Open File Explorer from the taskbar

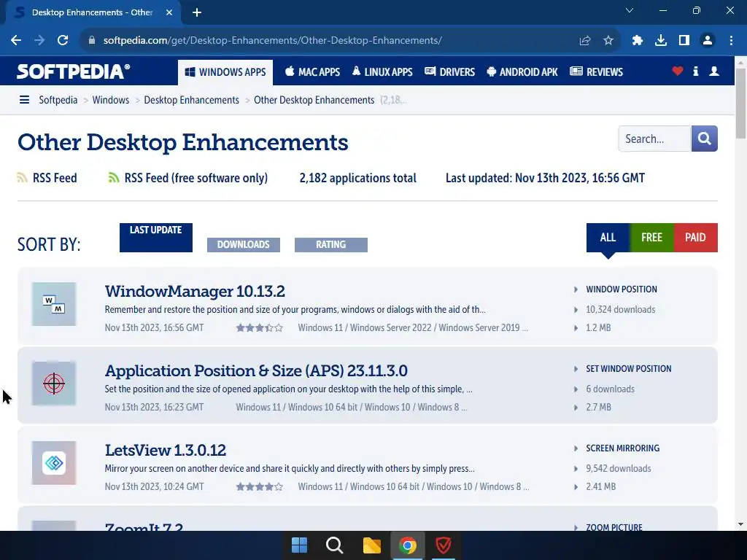tap(371, 545)
